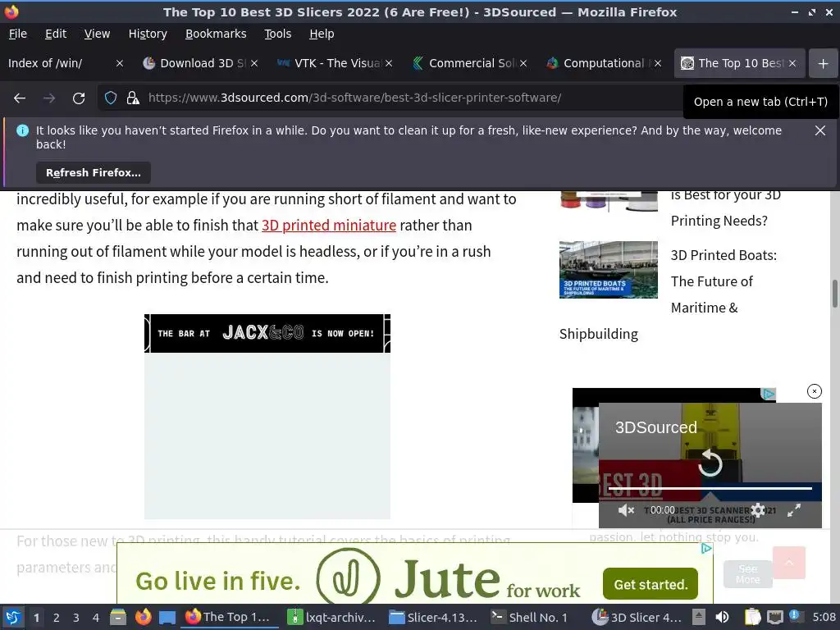Open the LXQt start menu icon
This screenshot has height=630, width=840.
pyautogui.click(x=13, y=617)
